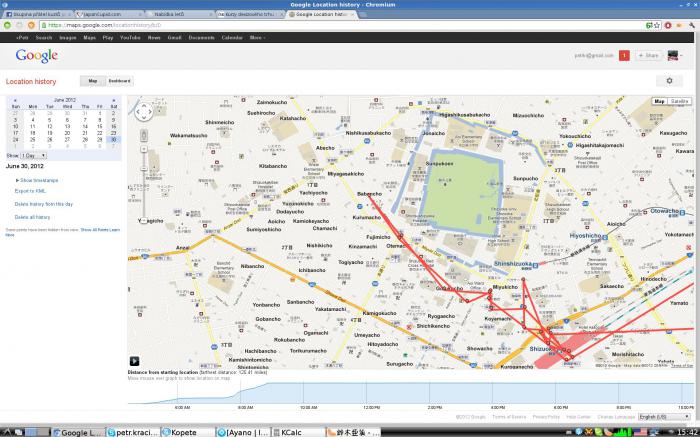Click Terms of Service footer link
Screen dimensions: 700x437
pyautogui.click(x=509, y=417)
